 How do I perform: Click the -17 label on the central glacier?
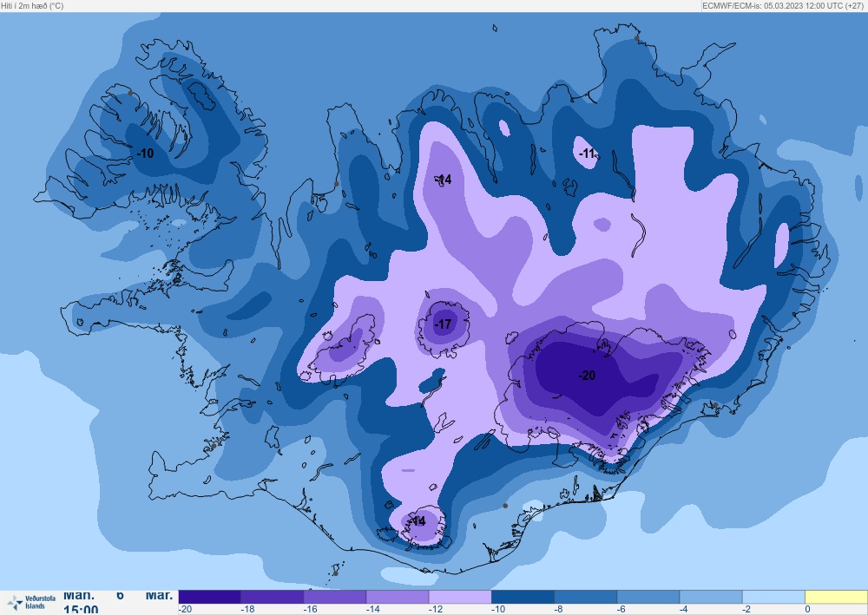pyautogui.click(x=443, y=324)
